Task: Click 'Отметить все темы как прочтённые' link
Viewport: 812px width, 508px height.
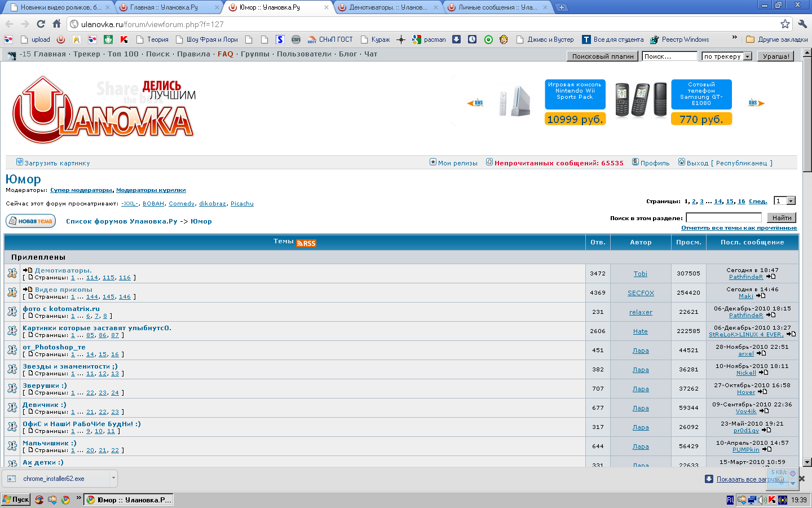Action: pyautogui.click(x=739, y=228)
